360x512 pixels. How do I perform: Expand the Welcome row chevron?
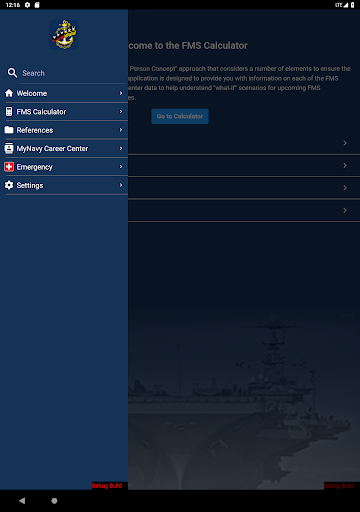point(121,93)
